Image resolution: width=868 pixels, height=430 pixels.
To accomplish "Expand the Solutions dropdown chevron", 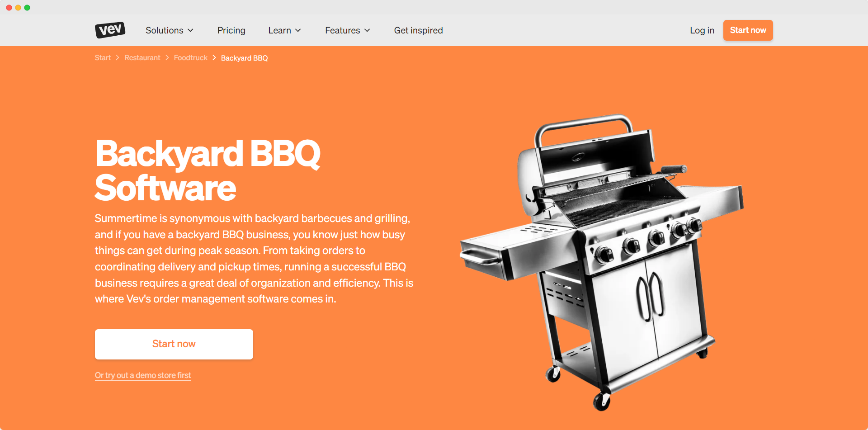I will [x=191, y=30].
